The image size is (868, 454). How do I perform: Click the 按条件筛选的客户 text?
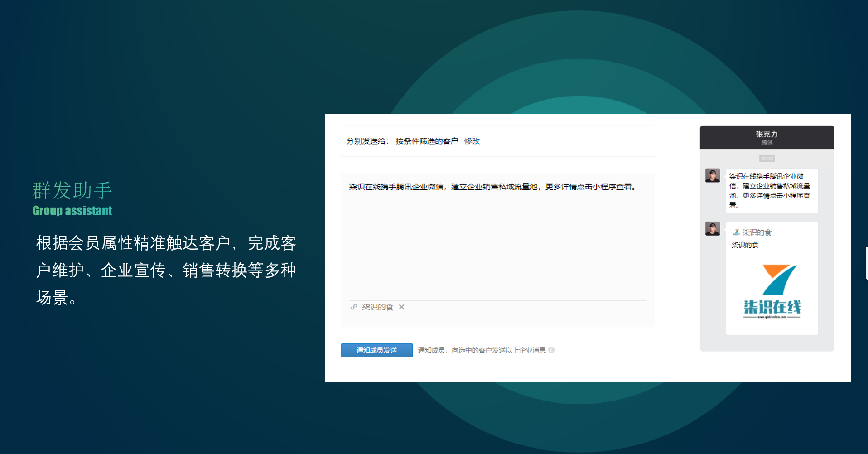pos(427,141)
